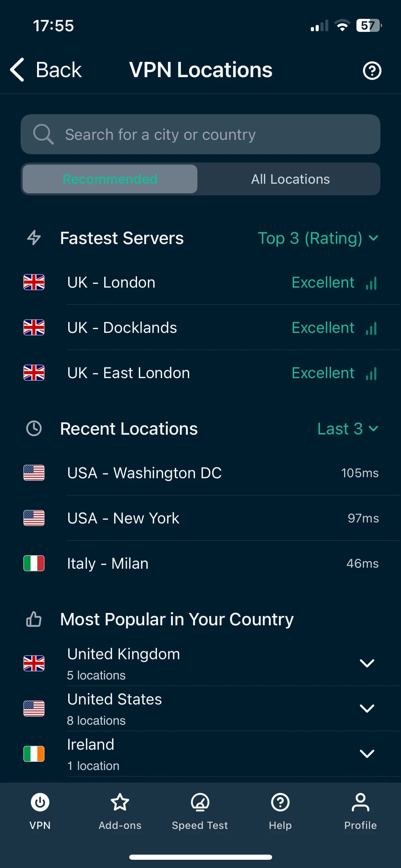Viewport: 401px width, 868px height.
Task: Open the Last 3 dropdown
Action: click(x=347, y=429)
